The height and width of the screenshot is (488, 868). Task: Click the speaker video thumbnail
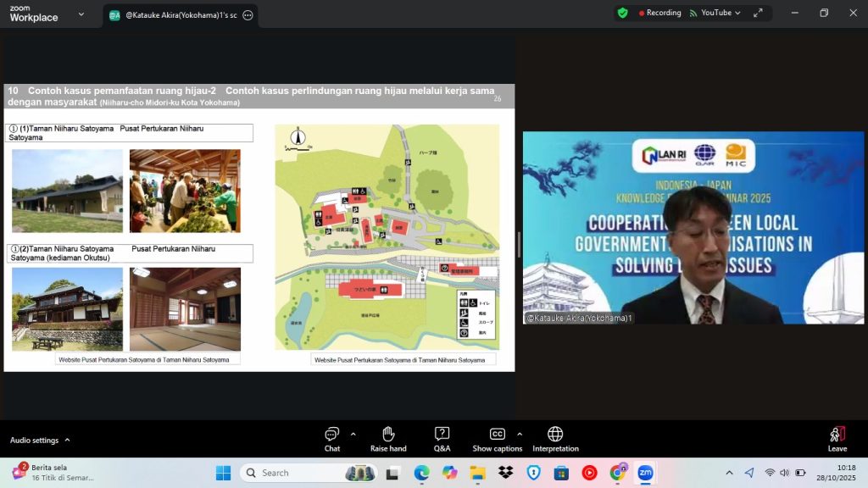[693, 228]
